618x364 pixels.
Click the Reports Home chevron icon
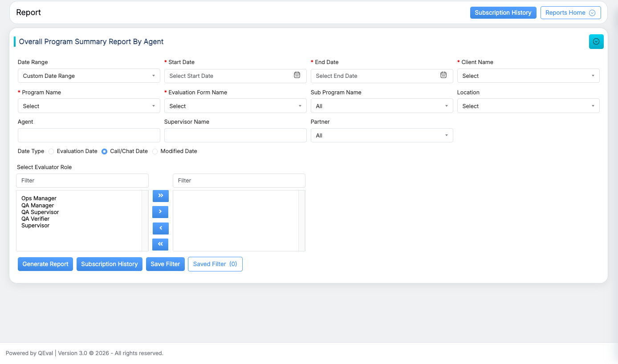coord(592,13)
